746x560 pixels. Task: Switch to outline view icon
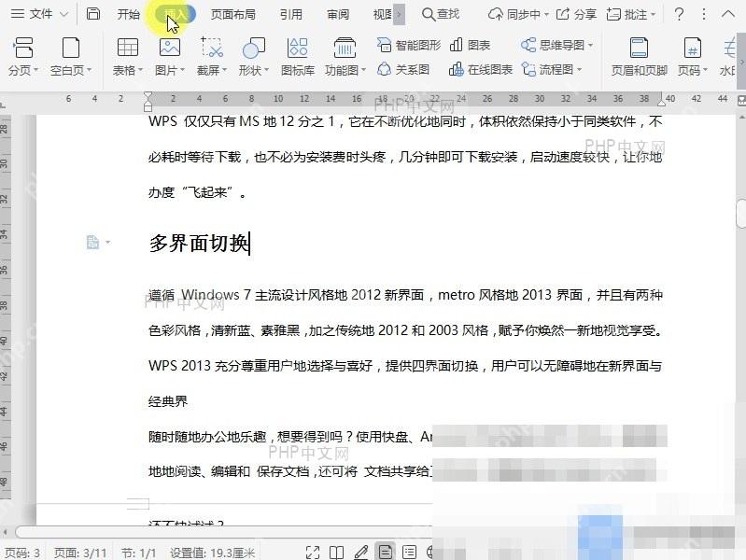[x=409, y=553]
